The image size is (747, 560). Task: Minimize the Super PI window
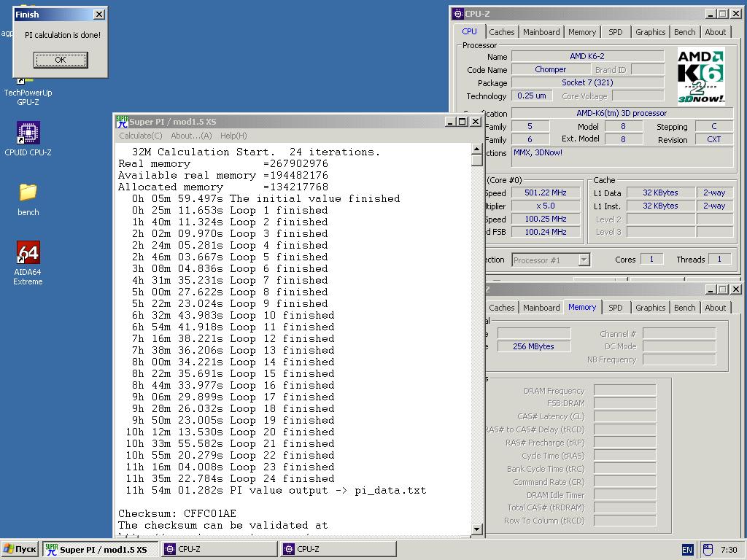(450, 122)
